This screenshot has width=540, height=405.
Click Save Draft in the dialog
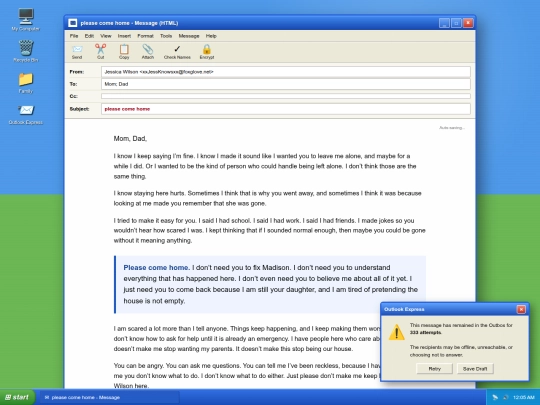(475, 368)
